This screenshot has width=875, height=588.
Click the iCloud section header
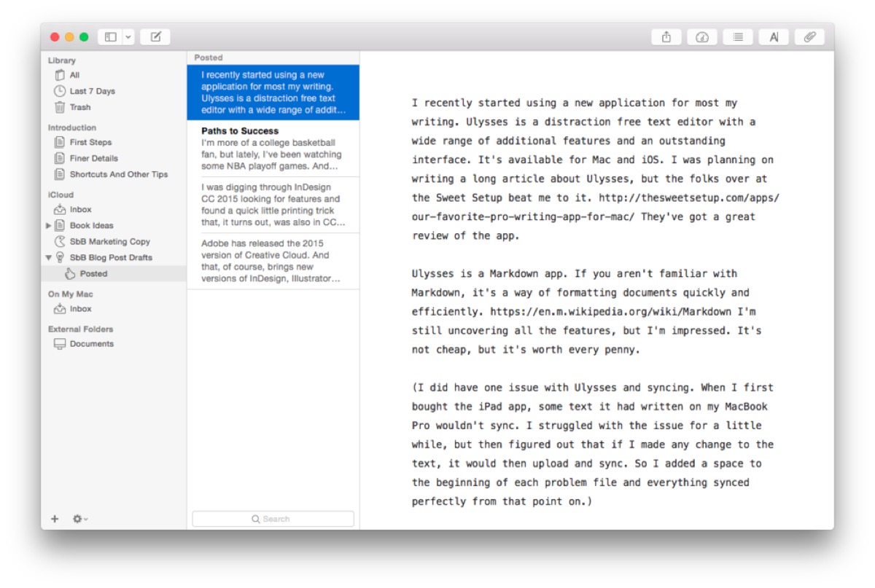pos(61,195)
